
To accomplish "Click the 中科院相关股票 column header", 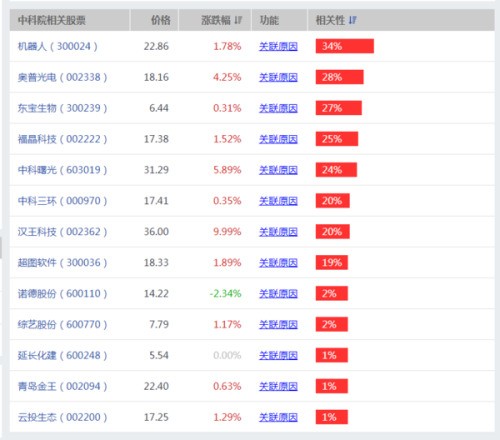I will (x=52, y=20).
